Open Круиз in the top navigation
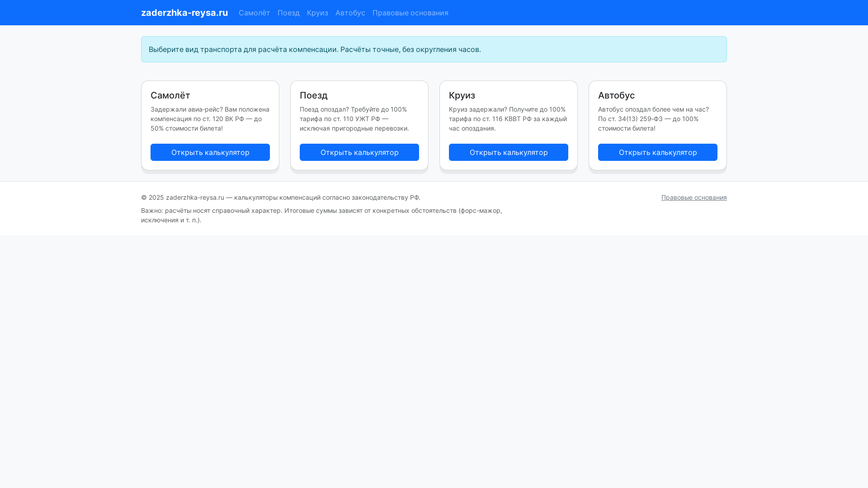Viewport: 868px width, 488px height. click(317, 13)
